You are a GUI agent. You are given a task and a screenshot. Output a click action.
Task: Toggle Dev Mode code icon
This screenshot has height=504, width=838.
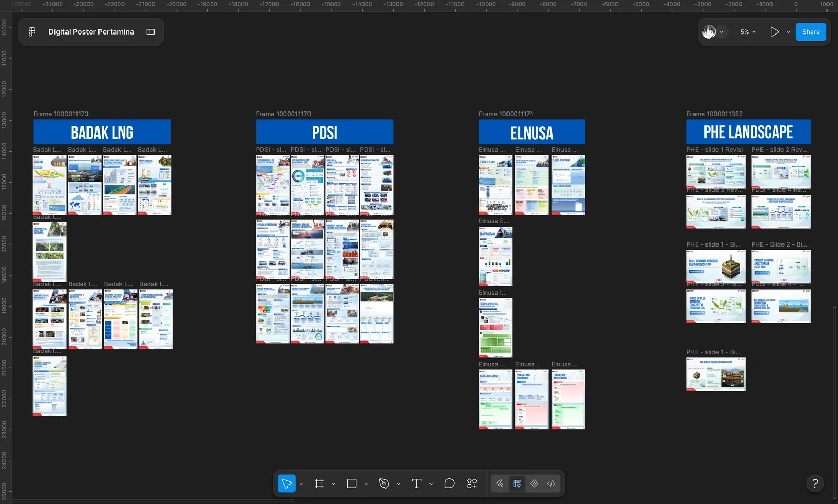point(551,484)
